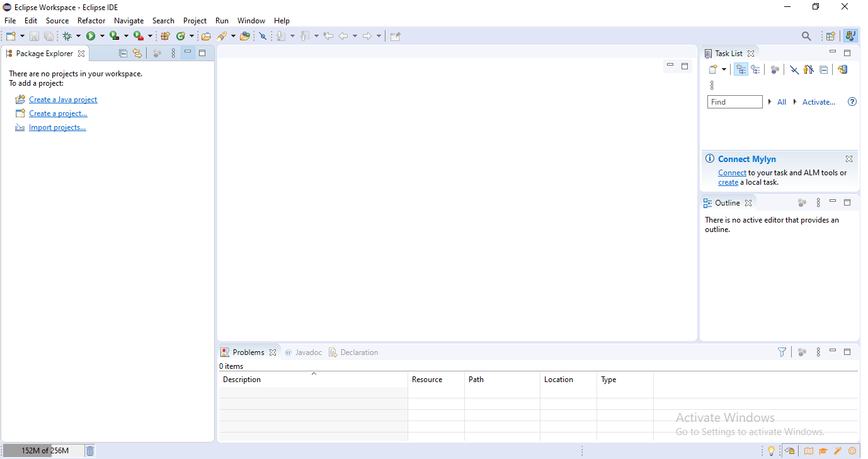Toggle Categorized view in the Task List
Viewport: 868px width, 459px height.
[x=741, y=69]
